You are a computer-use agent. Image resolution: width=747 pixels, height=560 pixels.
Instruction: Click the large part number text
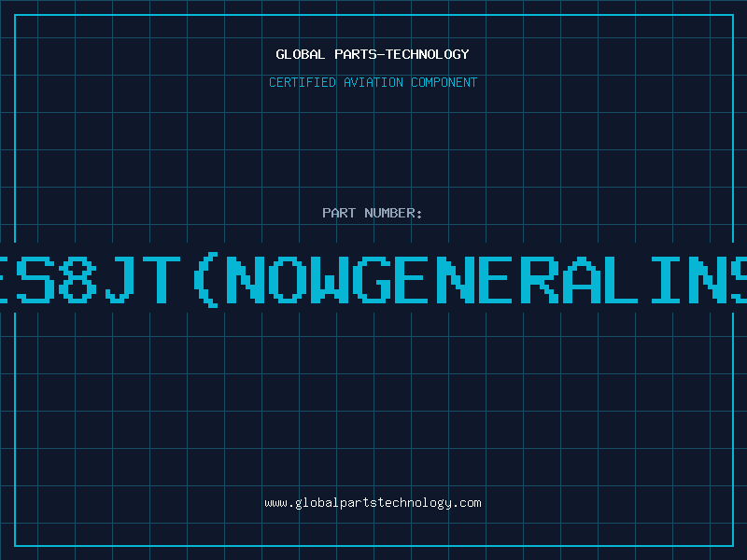click(x=373, y=279)
